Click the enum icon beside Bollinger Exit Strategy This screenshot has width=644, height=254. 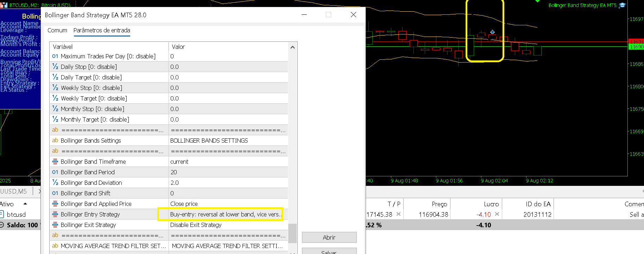[x=55, y=225]
